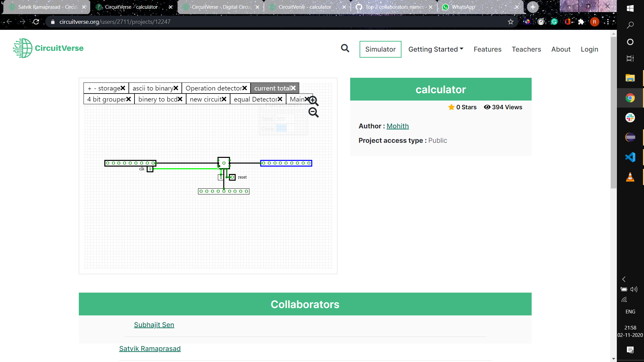The width and height of the screenshot is (644, 362).
Task: Open the Chrome three-dot menu
Action: [x=608, y=22]
